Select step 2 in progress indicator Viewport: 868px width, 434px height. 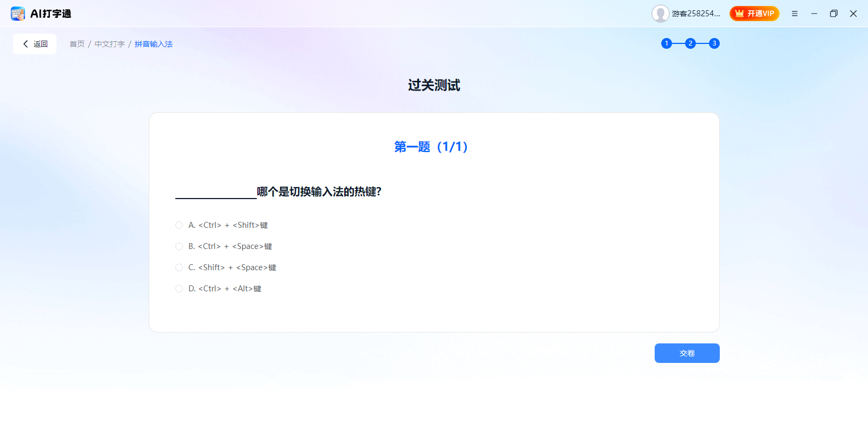coord(690,43)
